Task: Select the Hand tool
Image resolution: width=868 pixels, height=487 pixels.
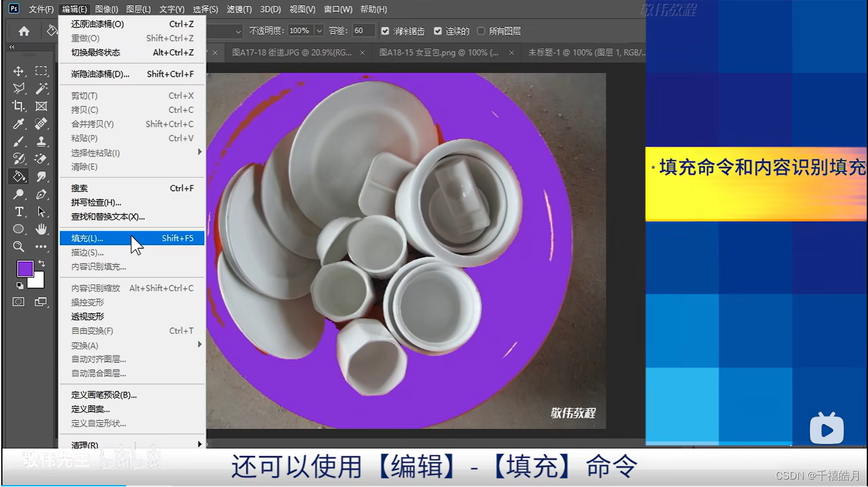Action: (x=41, y=229)
